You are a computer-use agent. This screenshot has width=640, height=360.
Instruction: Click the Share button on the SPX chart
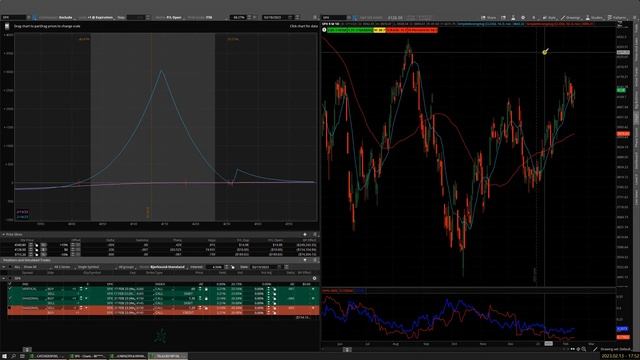click(489, 18)
